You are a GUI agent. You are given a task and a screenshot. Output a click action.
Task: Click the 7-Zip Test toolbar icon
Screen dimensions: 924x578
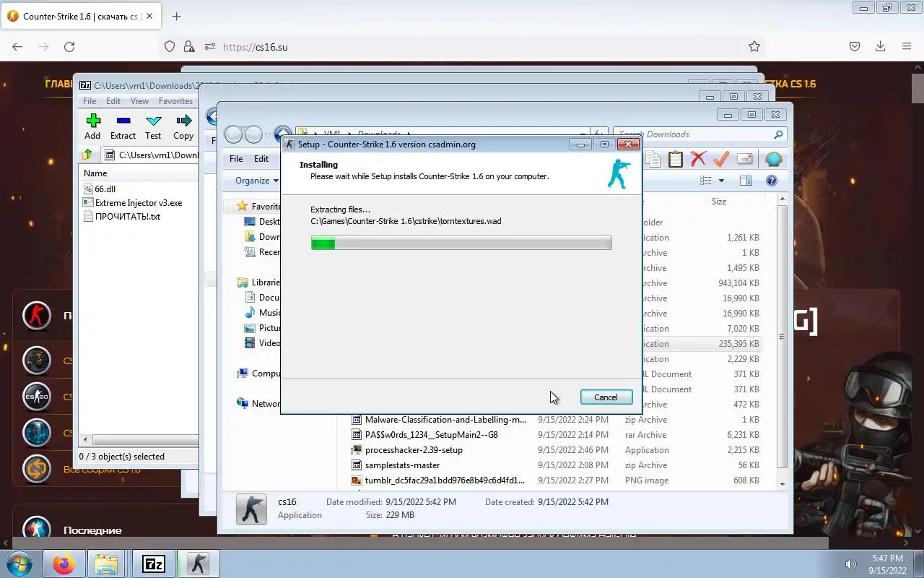pyautogui.click(x=153, y=121)
